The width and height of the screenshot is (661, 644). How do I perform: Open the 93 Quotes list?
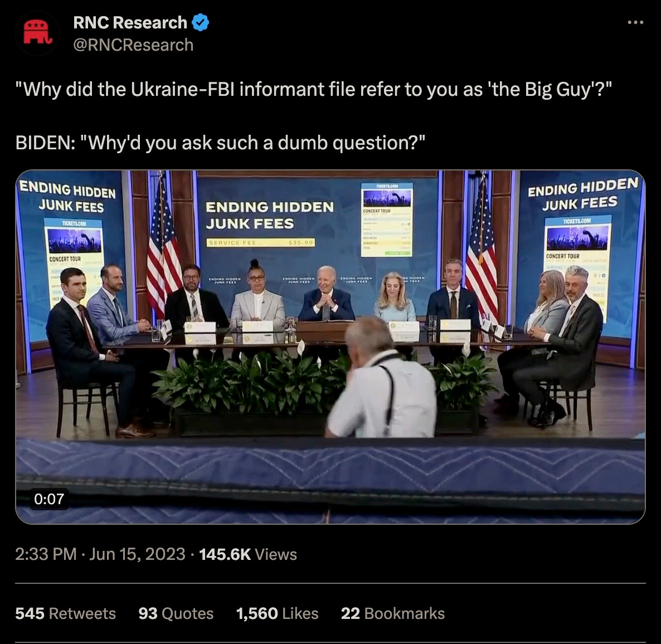tap(176, 613)
